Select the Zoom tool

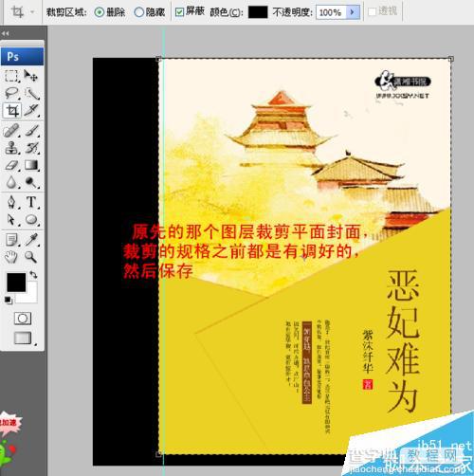coord(31,257)
